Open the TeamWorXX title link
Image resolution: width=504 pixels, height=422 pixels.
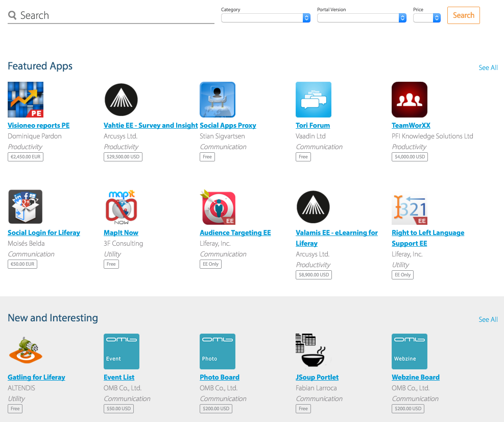411,126
